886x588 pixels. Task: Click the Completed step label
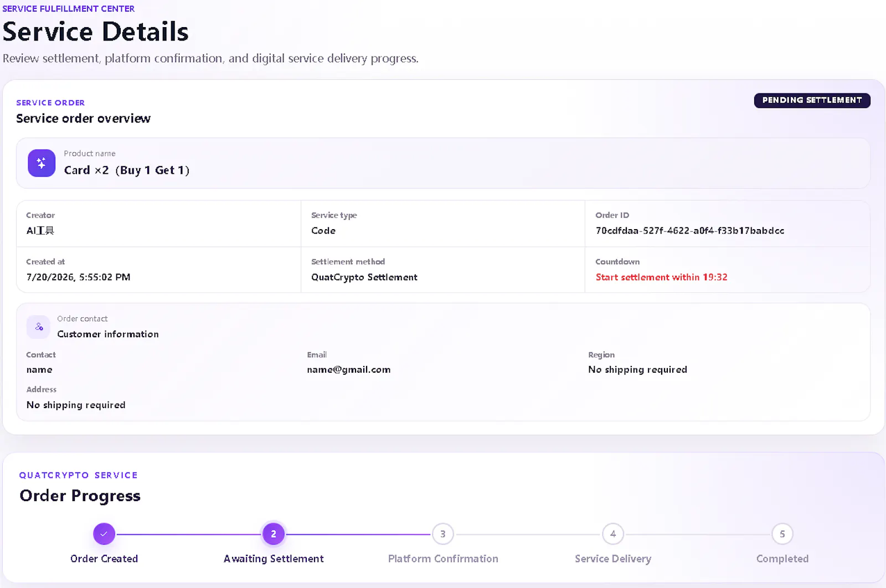782,559
